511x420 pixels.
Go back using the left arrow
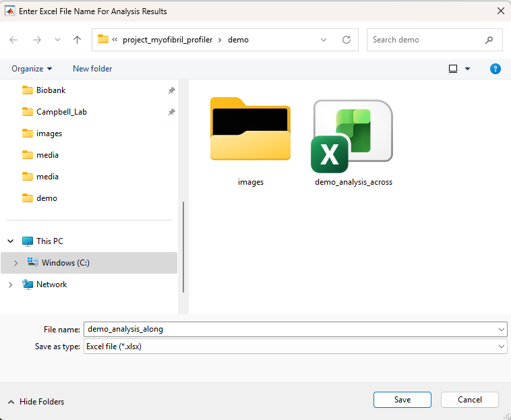pos(13,40)
